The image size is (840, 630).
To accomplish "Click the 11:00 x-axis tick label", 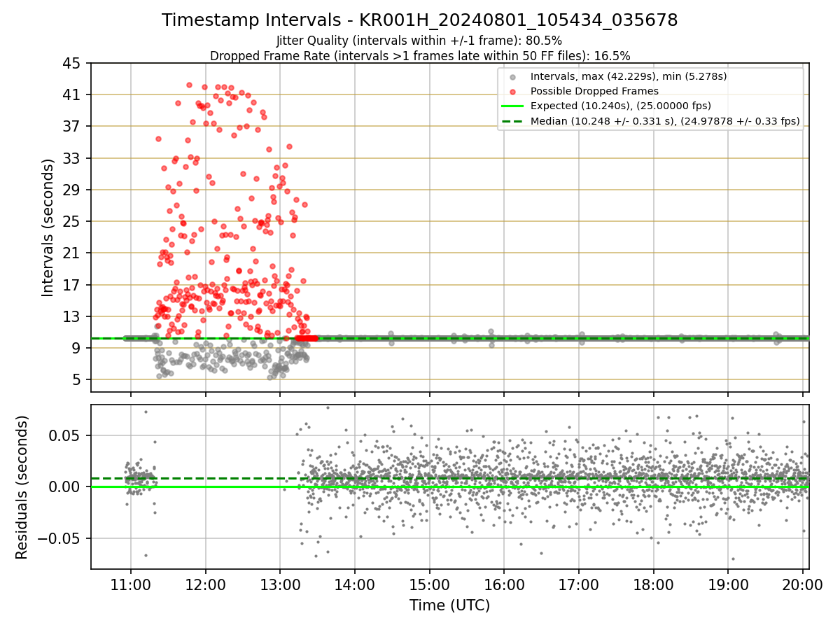I will (x=131, y=584).
